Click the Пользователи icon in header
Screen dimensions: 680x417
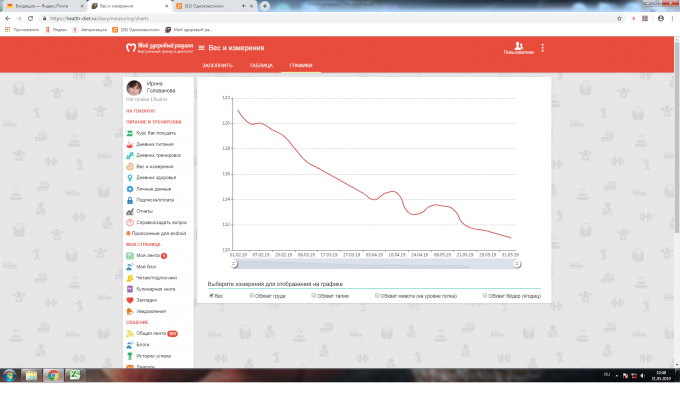tap(518, 47)
